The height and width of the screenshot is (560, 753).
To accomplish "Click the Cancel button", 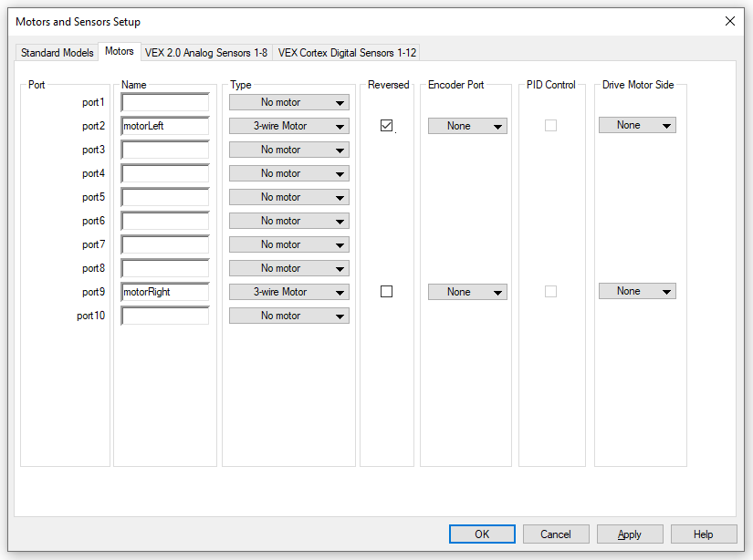I will pyautogui.click(x=556, y=534).
